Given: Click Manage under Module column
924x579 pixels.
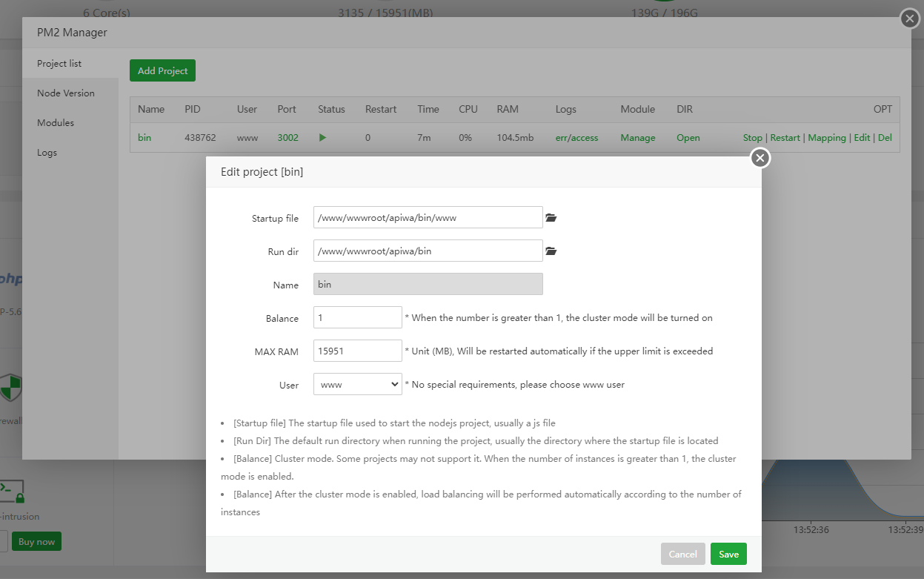Looking at the screenshot, I should tap(637, 138).
